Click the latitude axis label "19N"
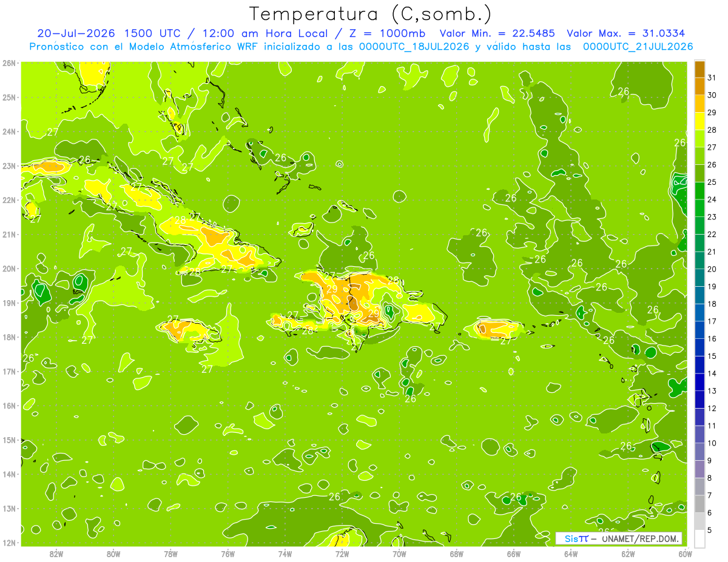Screen dimensions: 728x562 tap(9, 303)
